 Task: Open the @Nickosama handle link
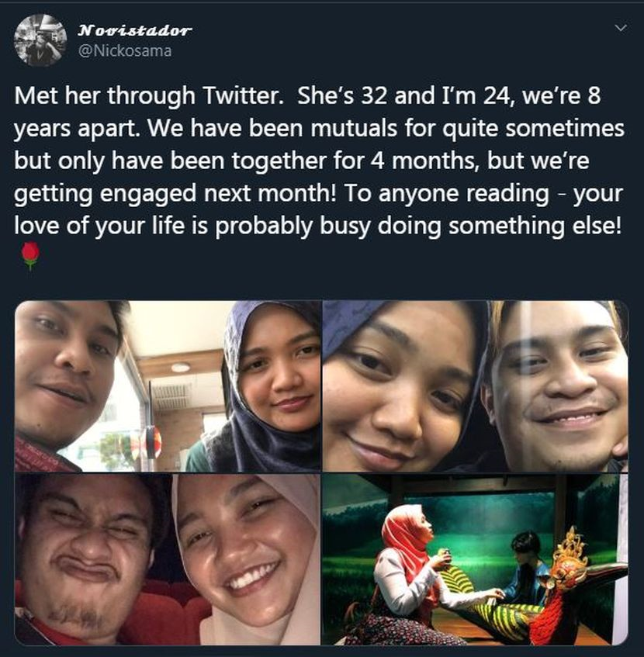[125, 51]
